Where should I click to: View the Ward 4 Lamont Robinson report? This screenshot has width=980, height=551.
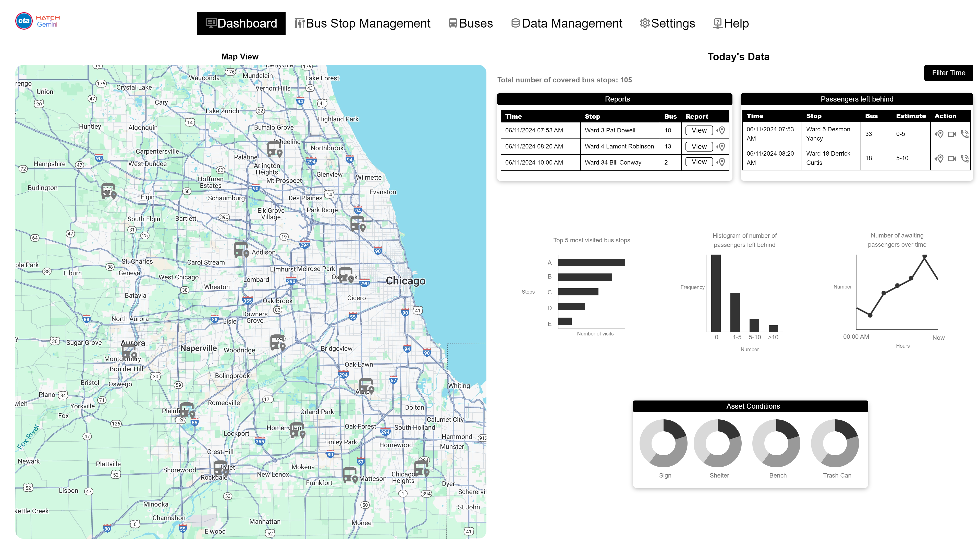tap(699, 146)
